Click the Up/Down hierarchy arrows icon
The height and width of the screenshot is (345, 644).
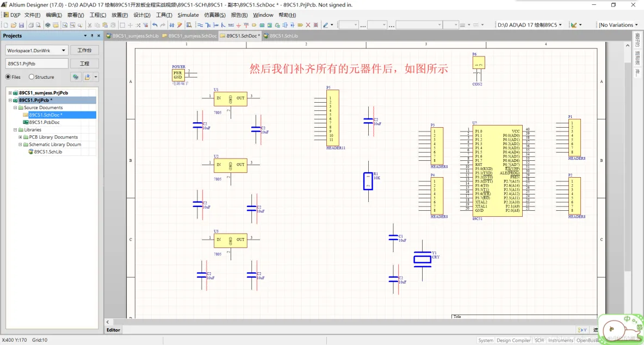pyautogui.click(x=172, y=25)
